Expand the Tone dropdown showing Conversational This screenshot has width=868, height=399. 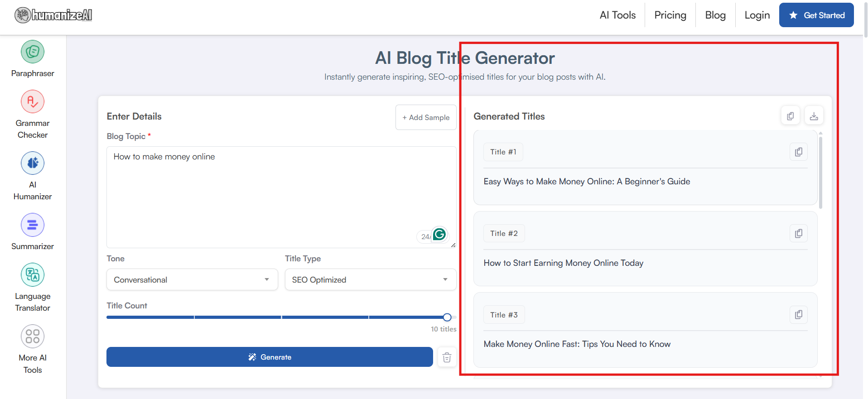point(192,280)
